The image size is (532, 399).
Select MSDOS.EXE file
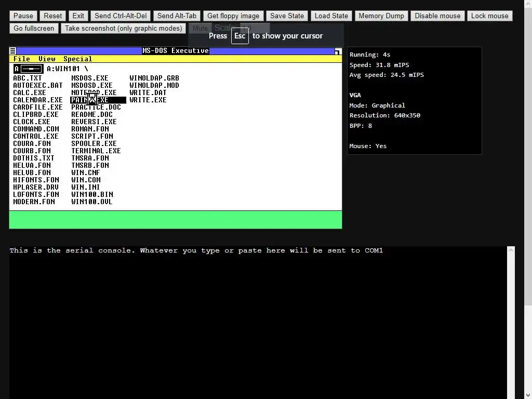click(90, 78)
